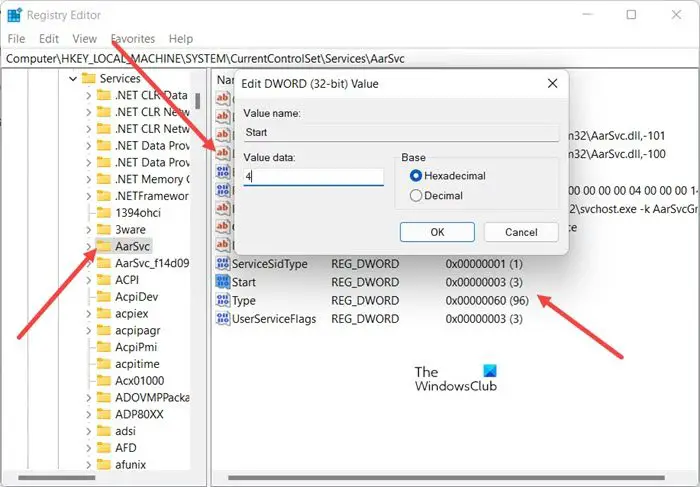
Task: Click the acpipagr folder icon
Action: pyautogui.click(x=104, y=330)
